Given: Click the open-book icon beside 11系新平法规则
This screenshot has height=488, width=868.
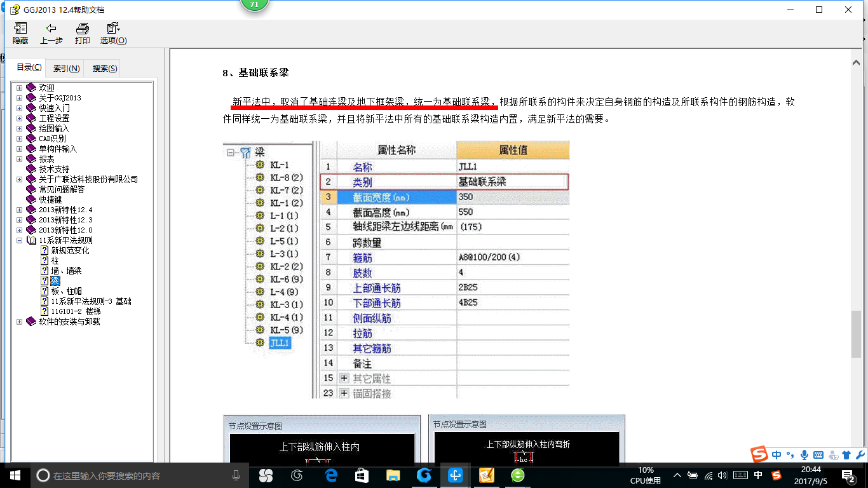Looking at the screenshot, I should point(31,240).
